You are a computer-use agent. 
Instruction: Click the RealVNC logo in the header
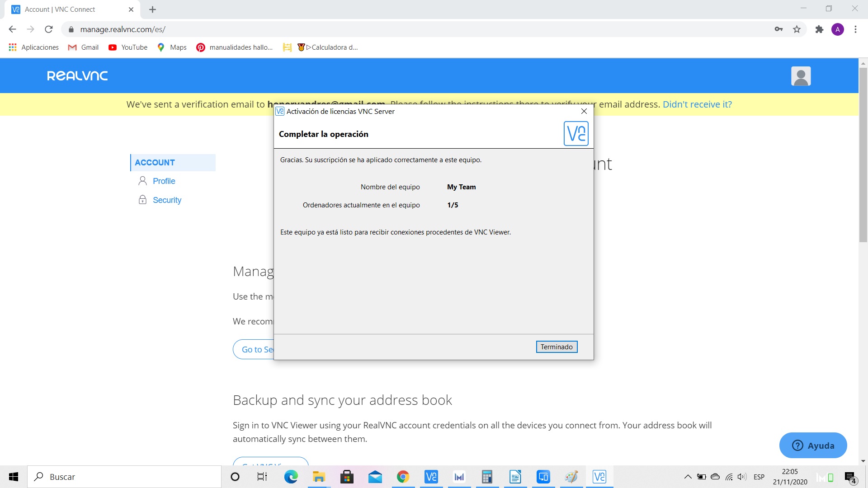[x=77, y=75]
